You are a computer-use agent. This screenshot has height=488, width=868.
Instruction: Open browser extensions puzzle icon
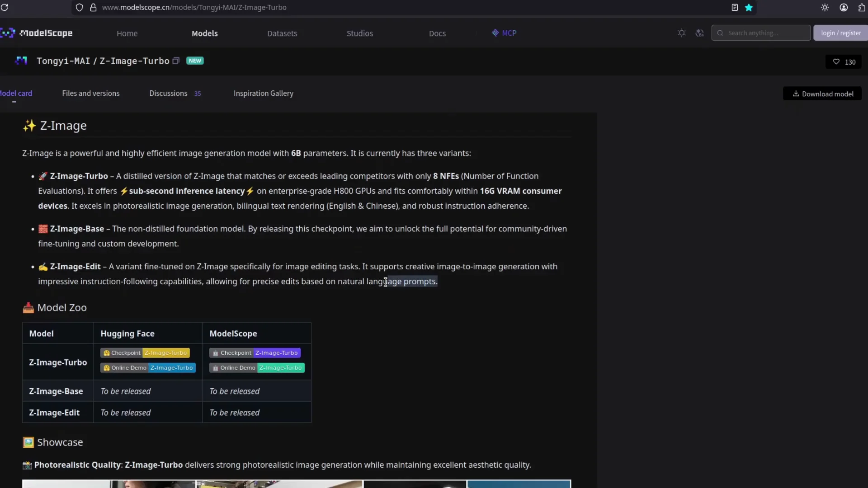(862, 8)
